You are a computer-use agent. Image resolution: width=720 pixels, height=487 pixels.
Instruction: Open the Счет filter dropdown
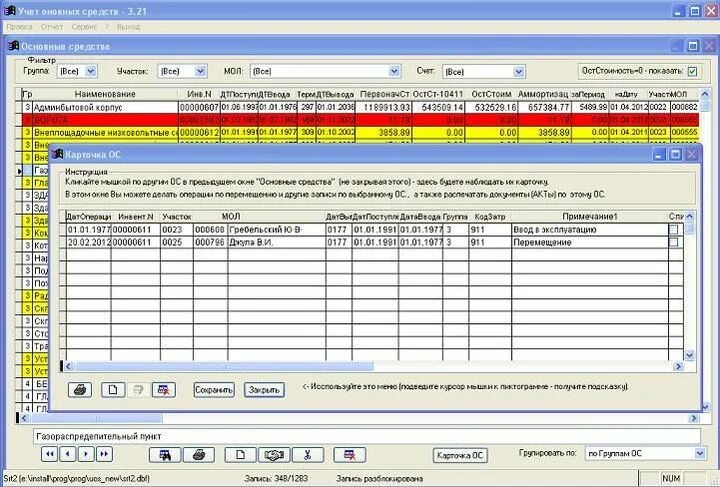[x=519, y=72]
